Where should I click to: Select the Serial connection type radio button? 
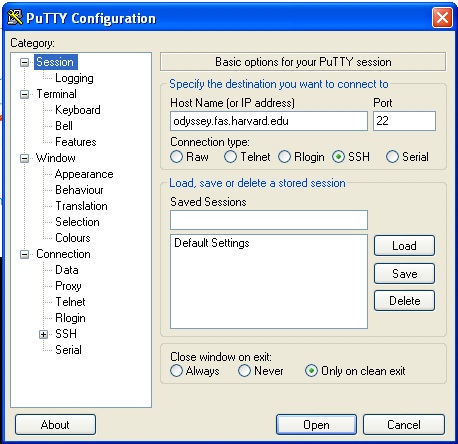point(392,157)
